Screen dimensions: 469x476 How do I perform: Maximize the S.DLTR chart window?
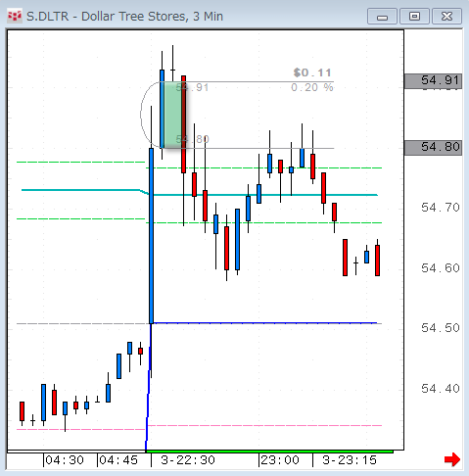(x=414, y=17)
